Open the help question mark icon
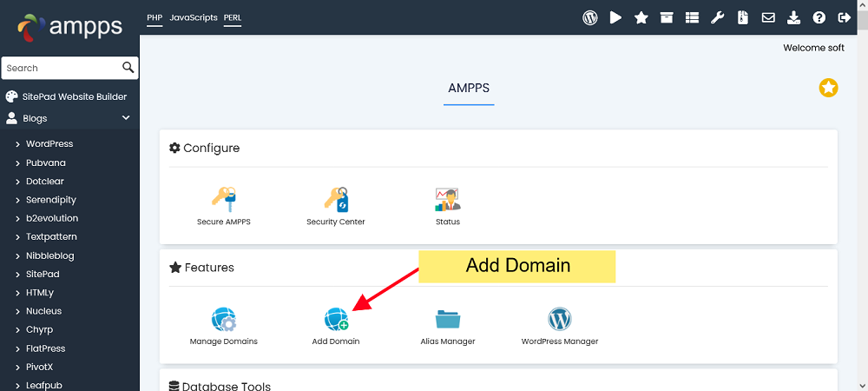 coord(819,17)
